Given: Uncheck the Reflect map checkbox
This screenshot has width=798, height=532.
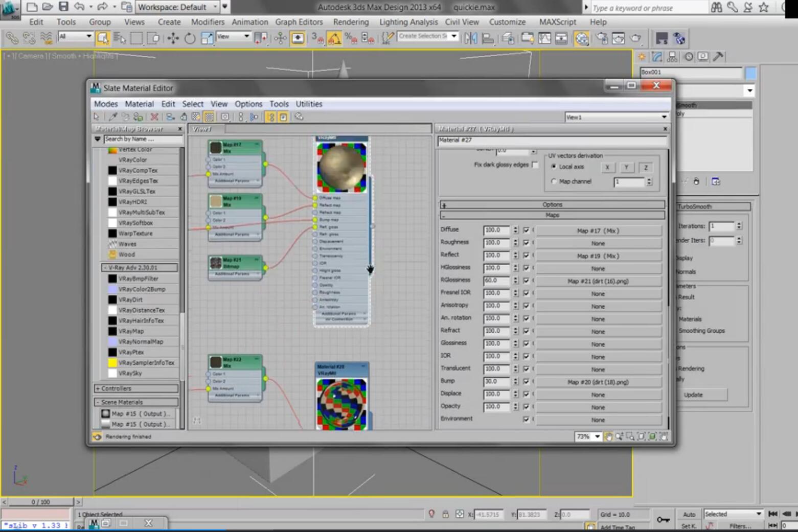Looking at the screenshot, I should click(526, 255).
